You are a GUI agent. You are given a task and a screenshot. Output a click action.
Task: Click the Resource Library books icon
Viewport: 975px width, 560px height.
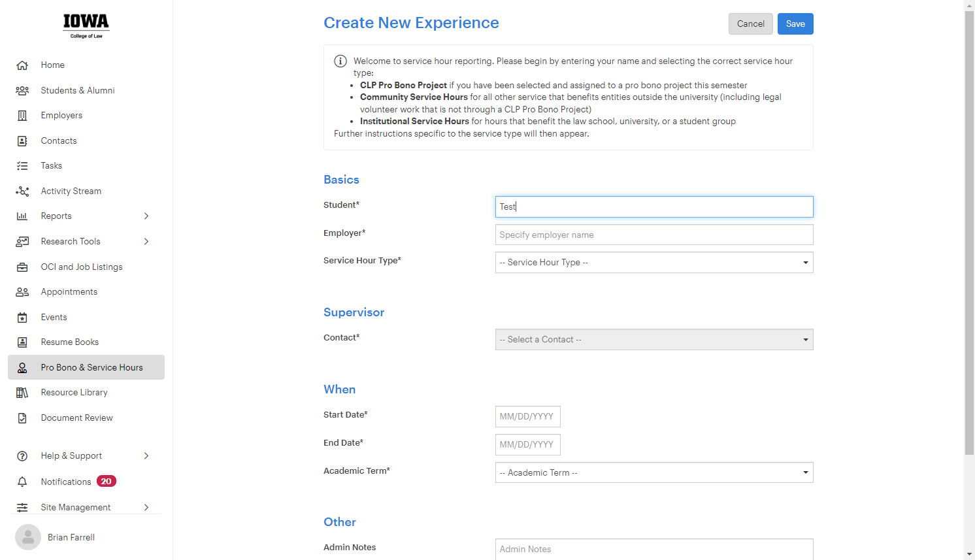coord(22,393)
